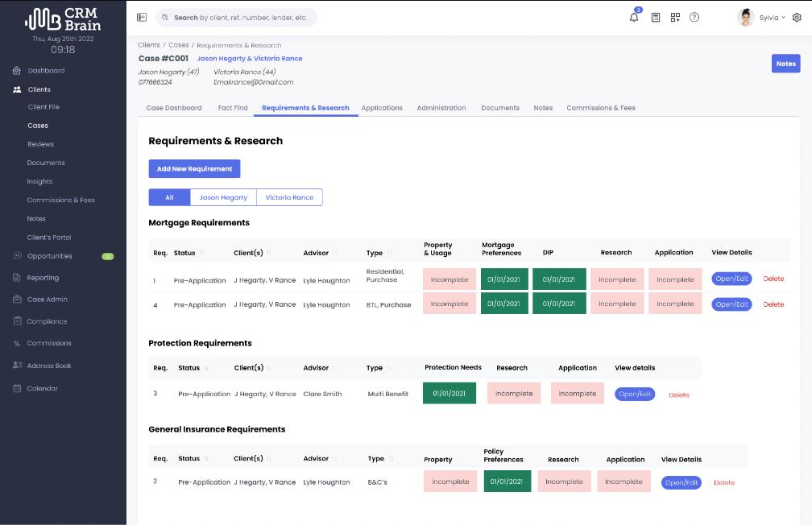
Task: Sort General Insurance Requirements by Advisor
Action: tap(335, 458)
